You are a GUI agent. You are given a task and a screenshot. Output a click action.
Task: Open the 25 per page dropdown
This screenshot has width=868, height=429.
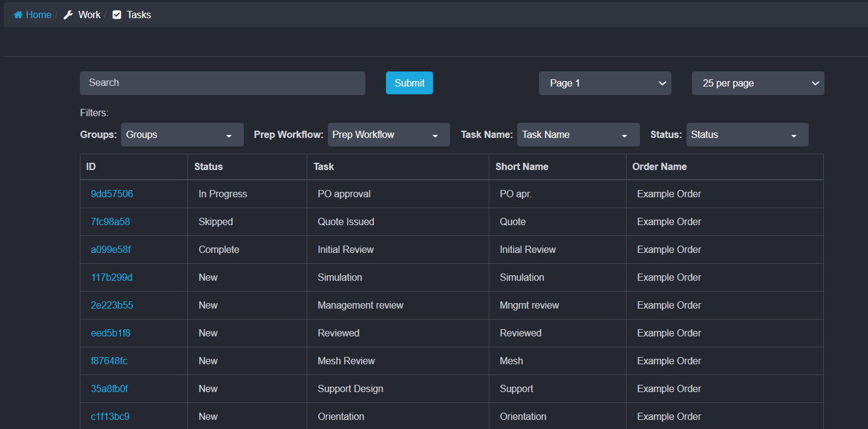(x=757, y=84)
